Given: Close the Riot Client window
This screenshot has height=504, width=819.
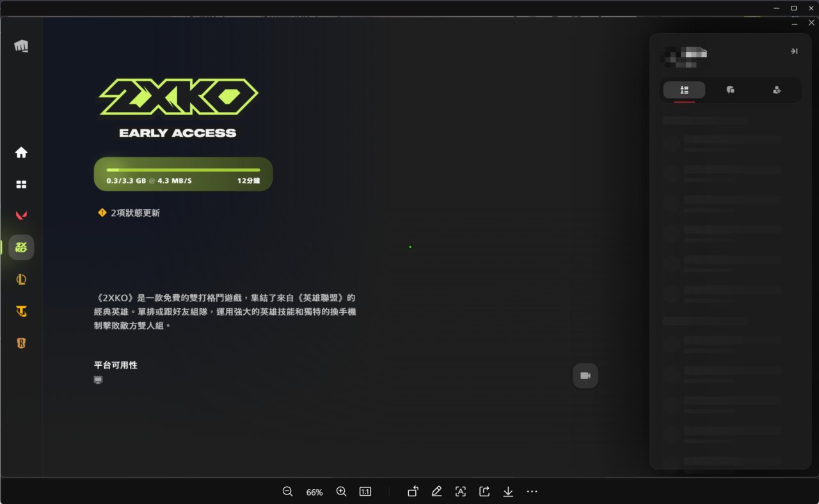Looking at the screenshot, I should (x=811, y=23).
